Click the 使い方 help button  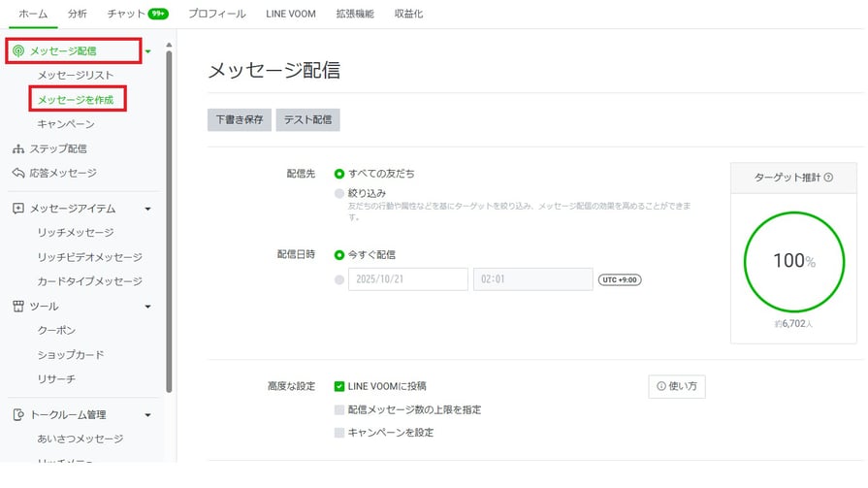point(677,387)
